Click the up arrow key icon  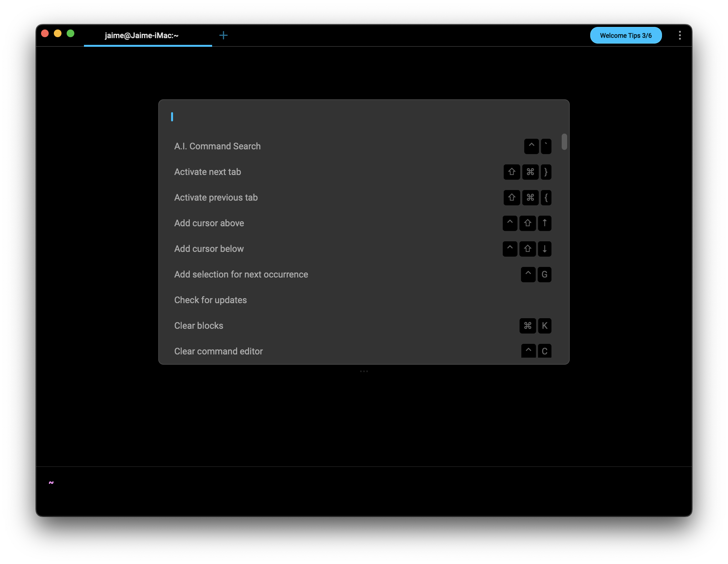(544, 223)
